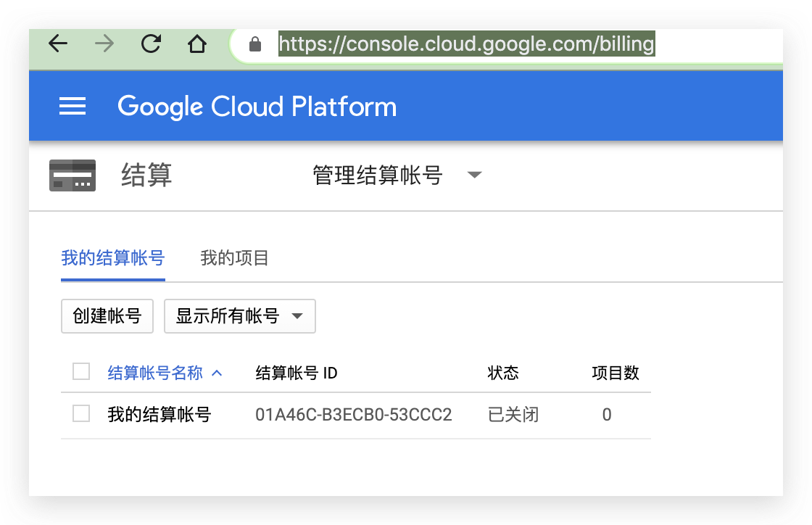Click the browser forward arrow
The width and height of the screenshot is (812, 525).
pos(104,44)
